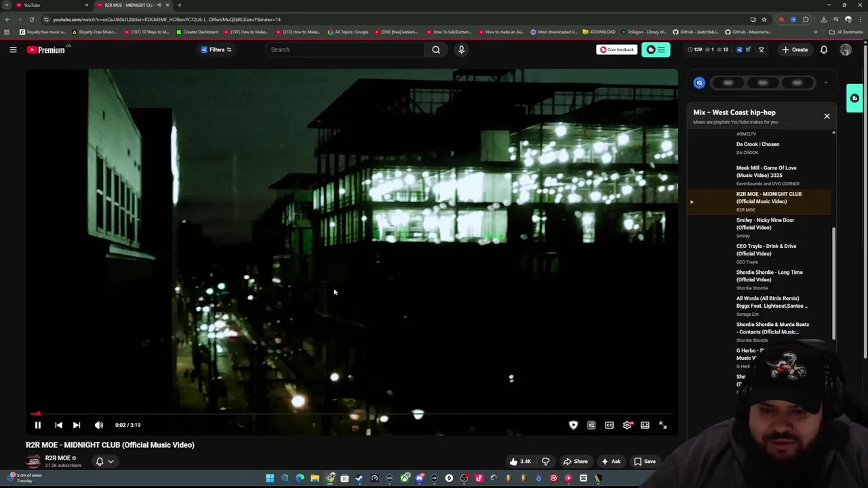Click the Share button
The image size is (868, 488).
(x=575, y=462)
